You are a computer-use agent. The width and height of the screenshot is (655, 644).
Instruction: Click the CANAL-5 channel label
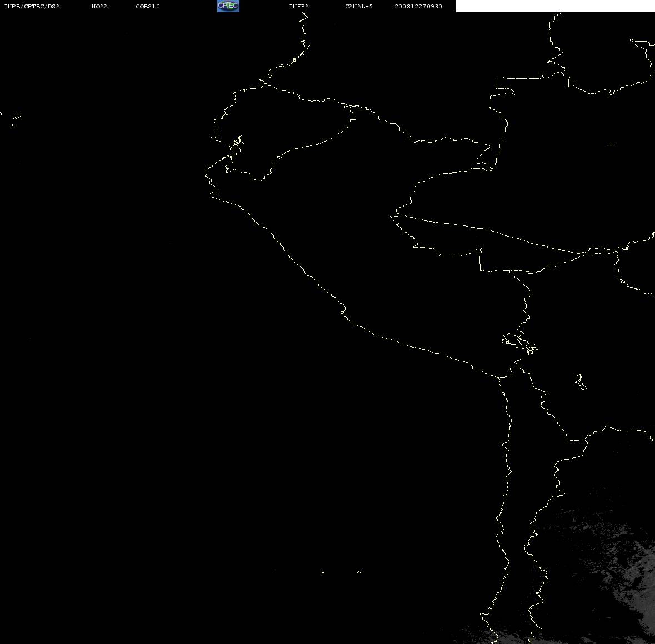(x=359, y=7)
